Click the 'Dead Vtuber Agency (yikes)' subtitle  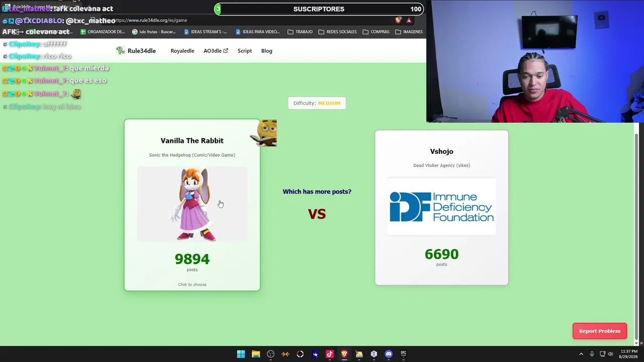[x=442, y=165]
